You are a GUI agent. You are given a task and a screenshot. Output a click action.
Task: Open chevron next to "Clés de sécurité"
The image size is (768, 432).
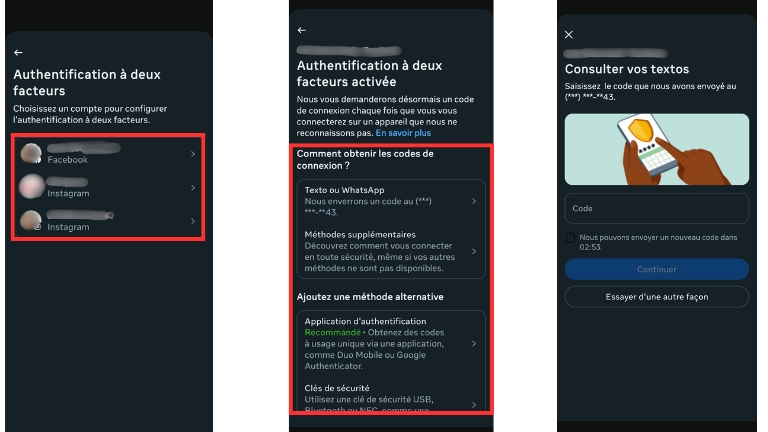[x=474, y=402]
